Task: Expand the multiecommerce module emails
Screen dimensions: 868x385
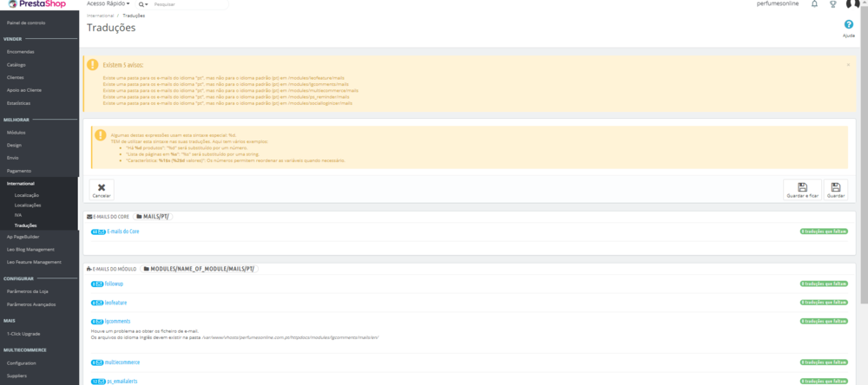Action: (122, 362)
